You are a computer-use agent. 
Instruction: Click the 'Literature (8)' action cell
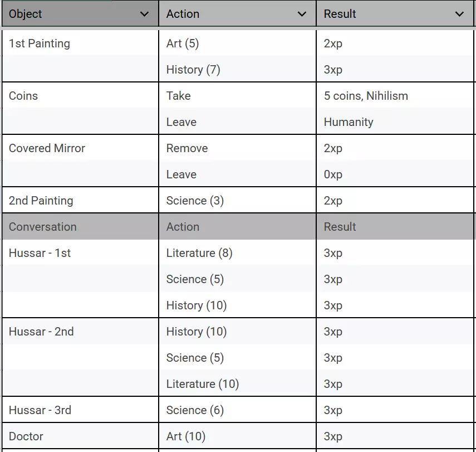[x=199, y=253]
